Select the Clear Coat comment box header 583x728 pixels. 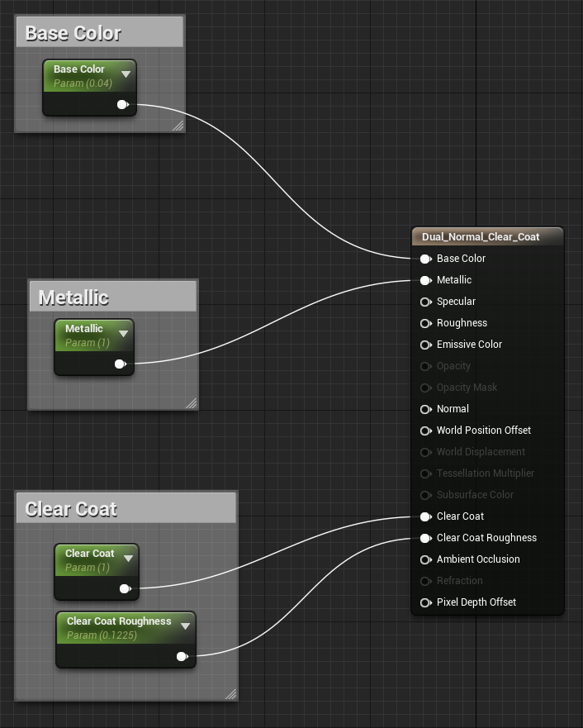pyautogui.click(x=126, y=508)
